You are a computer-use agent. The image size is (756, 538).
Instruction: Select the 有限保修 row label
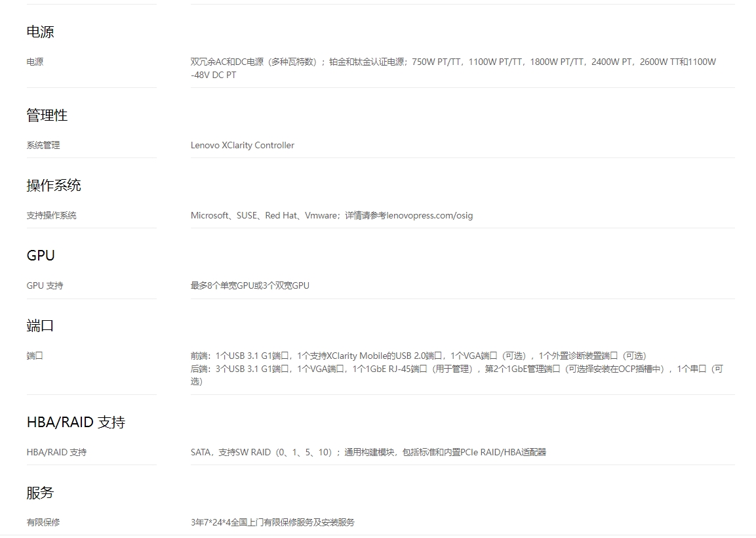coord(43,522)
